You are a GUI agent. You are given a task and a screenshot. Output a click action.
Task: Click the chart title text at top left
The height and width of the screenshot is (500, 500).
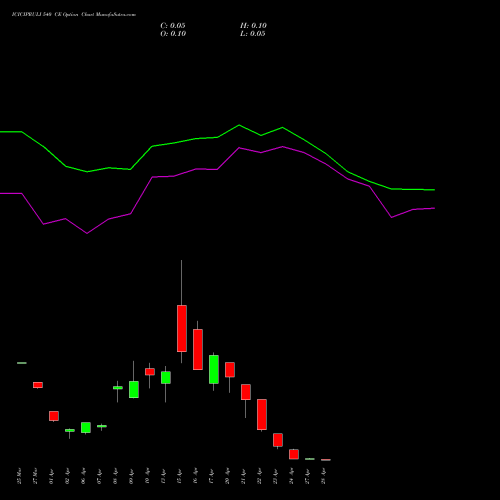click(x=74, y=15)
